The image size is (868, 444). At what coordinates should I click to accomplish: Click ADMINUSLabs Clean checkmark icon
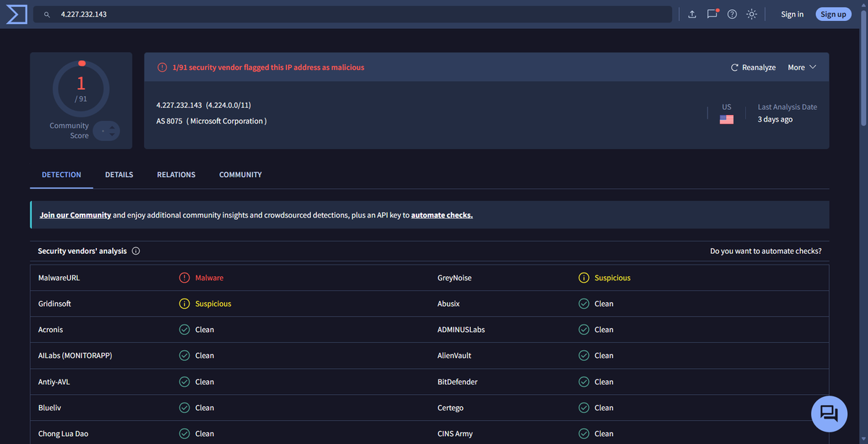coord(584,330)
